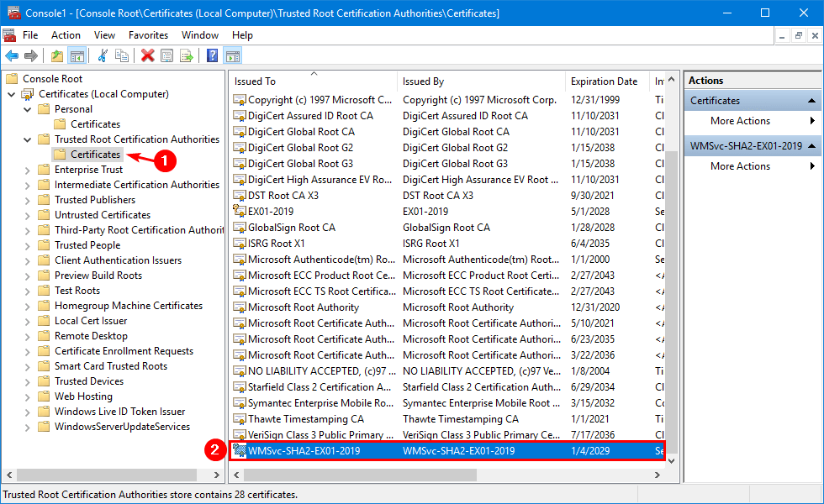Screen dimensions: 824x504
Task: Open the Action menu
Action: click(66, 35)
